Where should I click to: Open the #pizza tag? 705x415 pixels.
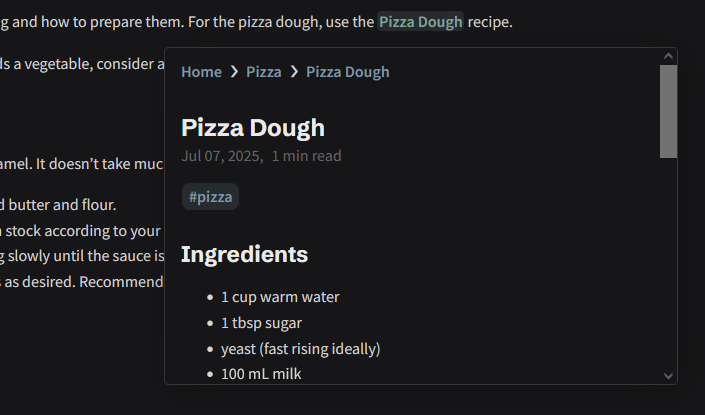(210, 197)
